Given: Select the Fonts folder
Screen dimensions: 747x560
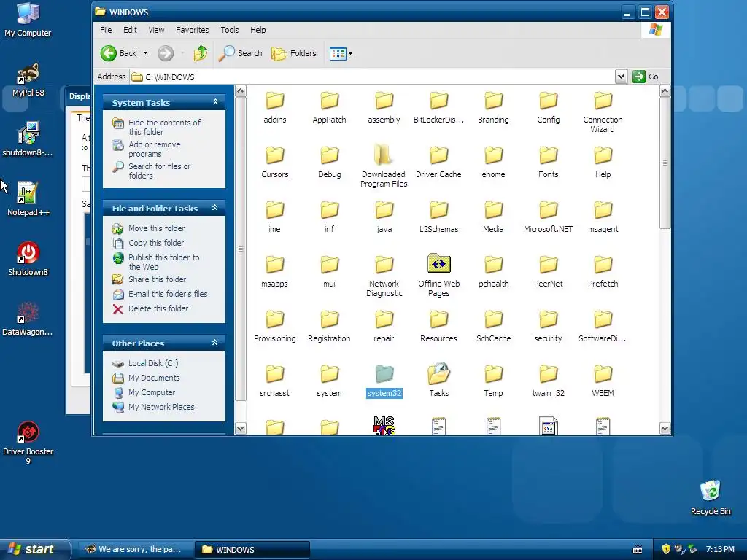Looking at the screenshot, I should [x=549, y=163].
